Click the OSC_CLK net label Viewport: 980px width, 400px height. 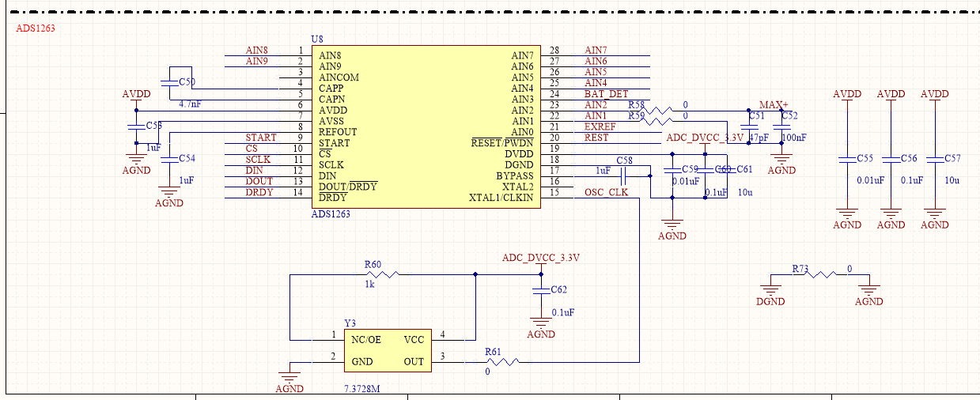click(x=606, y=192)
